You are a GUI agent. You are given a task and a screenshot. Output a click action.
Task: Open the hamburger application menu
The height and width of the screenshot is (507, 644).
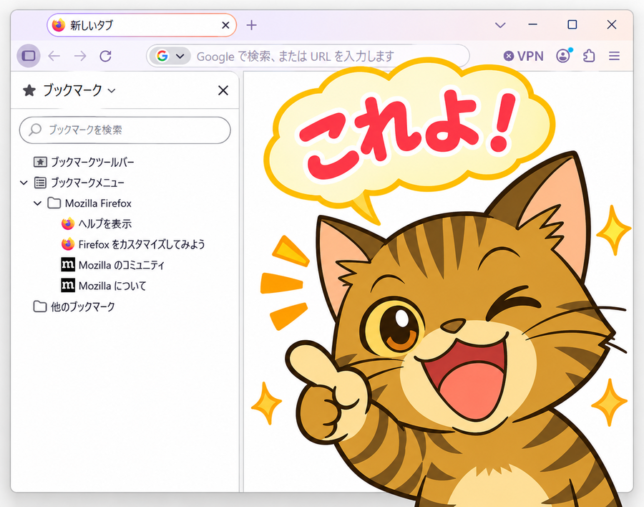pos(614,56)
